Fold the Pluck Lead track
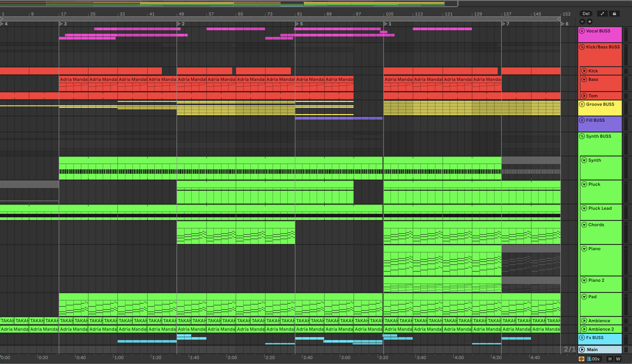The image size is (632, 364). point(584,208)
